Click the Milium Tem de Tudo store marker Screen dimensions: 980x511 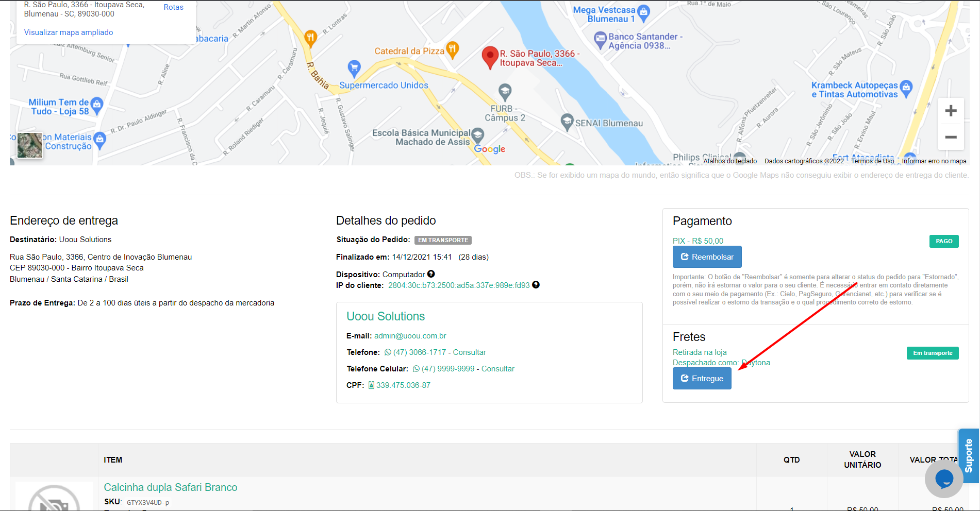coord(96,106)
